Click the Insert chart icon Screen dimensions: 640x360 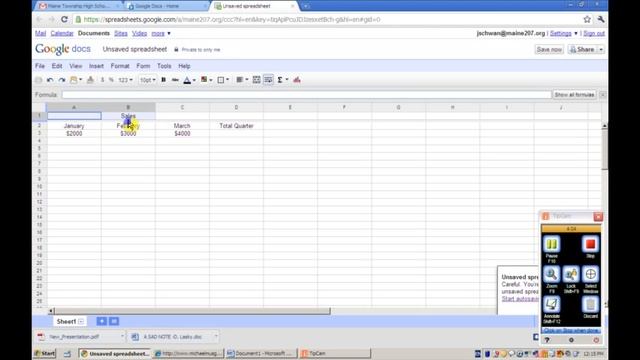pos(297,80)
